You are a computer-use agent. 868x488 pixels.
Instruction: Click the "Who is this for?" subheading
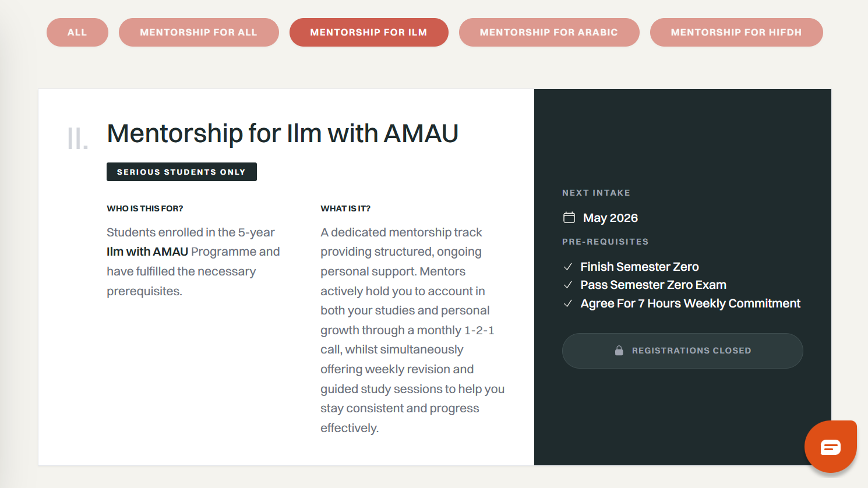(x=145, y=208)
